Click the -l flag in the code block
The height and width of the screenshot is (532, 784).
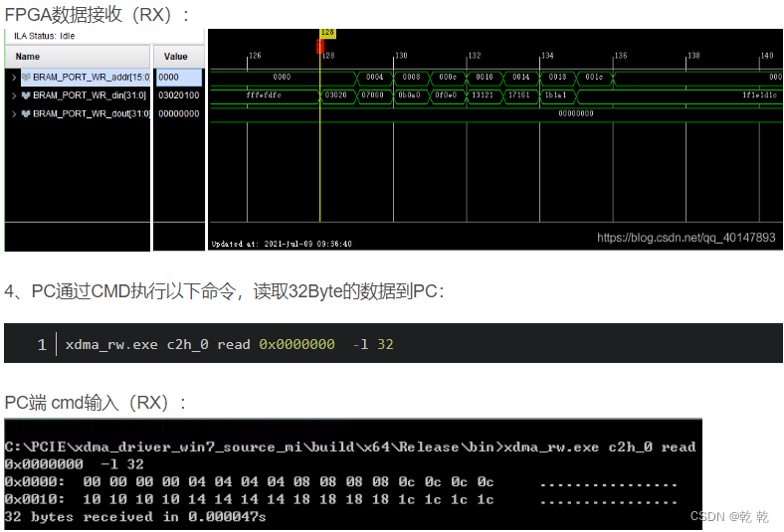click(360, 345)
